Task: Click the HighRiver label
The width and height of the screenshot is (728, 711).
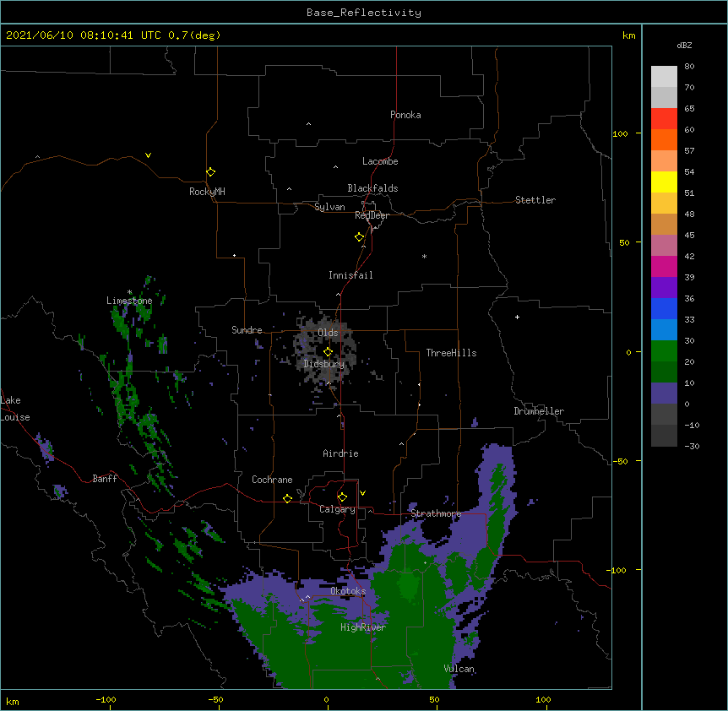Action: click(363, 627)
